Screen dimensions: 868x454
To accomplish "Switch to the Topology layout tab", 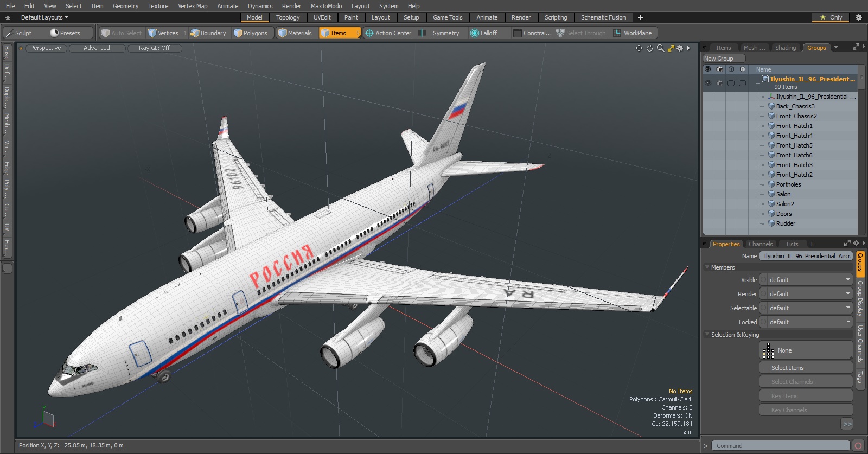I will 288,17.
